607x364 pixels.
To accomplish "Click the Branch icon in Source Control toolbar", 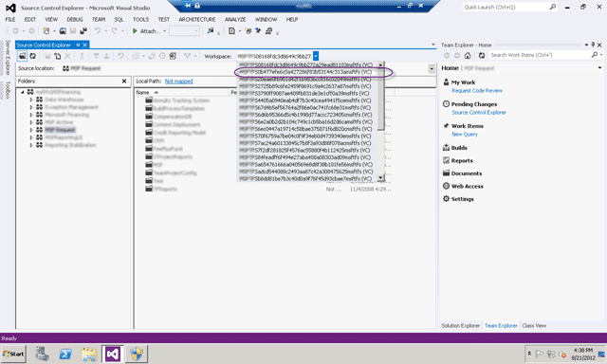I will point(187,56).
